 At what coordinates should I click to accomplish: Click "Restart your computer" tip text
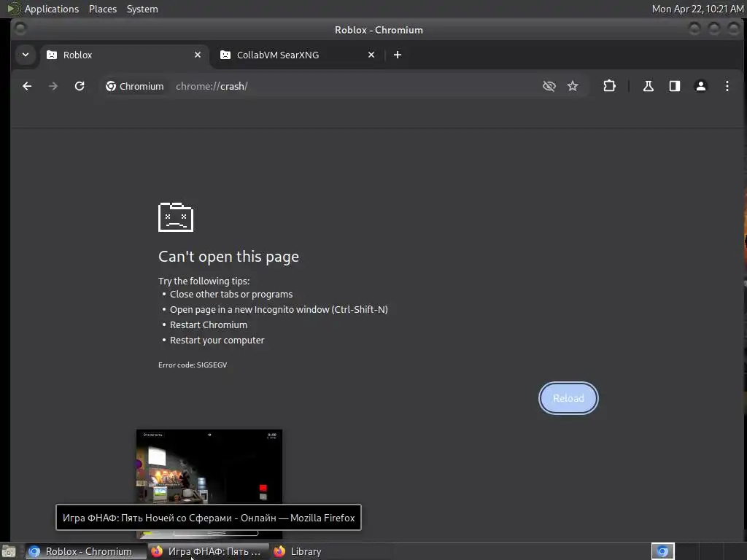pyautogui.click(x=217, y=340)
